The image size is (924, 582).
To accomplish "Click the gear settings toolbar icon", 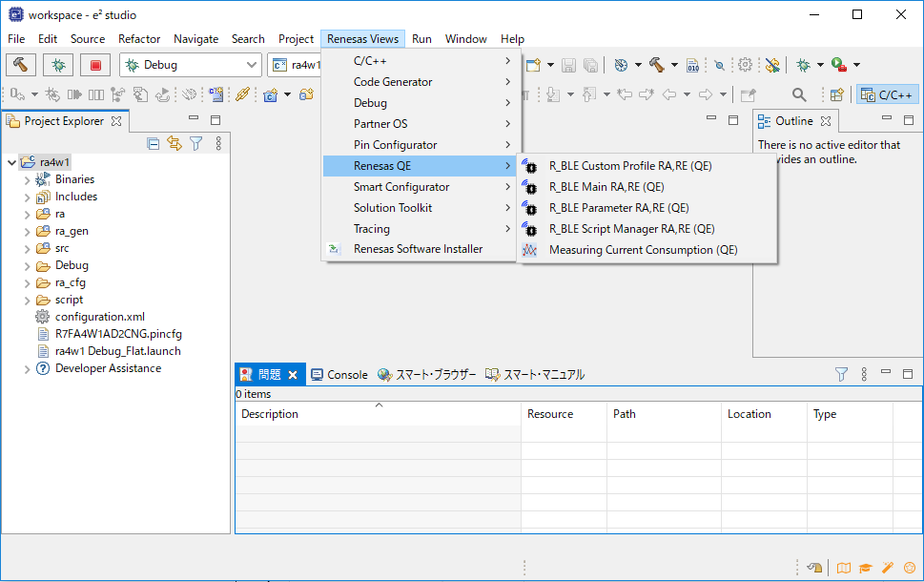I will click(746, 64).
